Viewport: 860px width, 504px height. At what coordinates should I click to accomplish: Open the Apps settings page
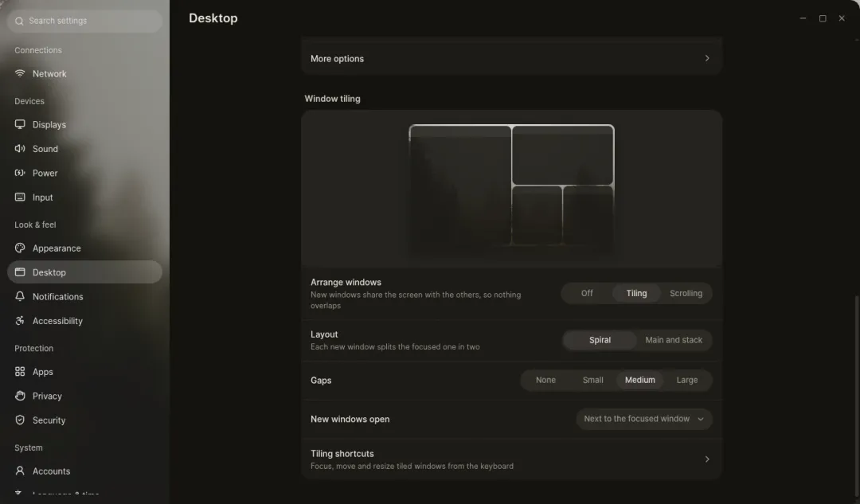point(84,371)
